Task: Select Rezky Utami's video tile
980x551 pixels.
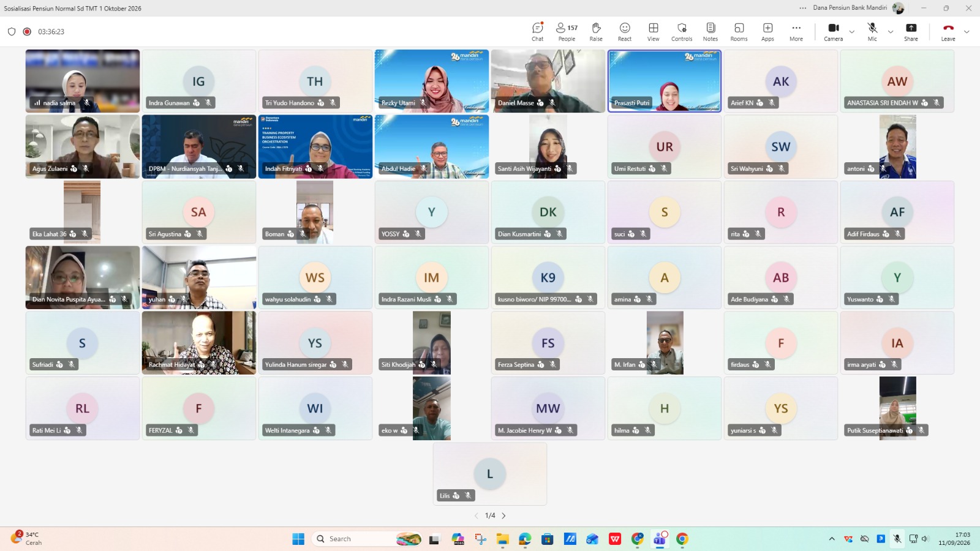Action: pos(432,81)
